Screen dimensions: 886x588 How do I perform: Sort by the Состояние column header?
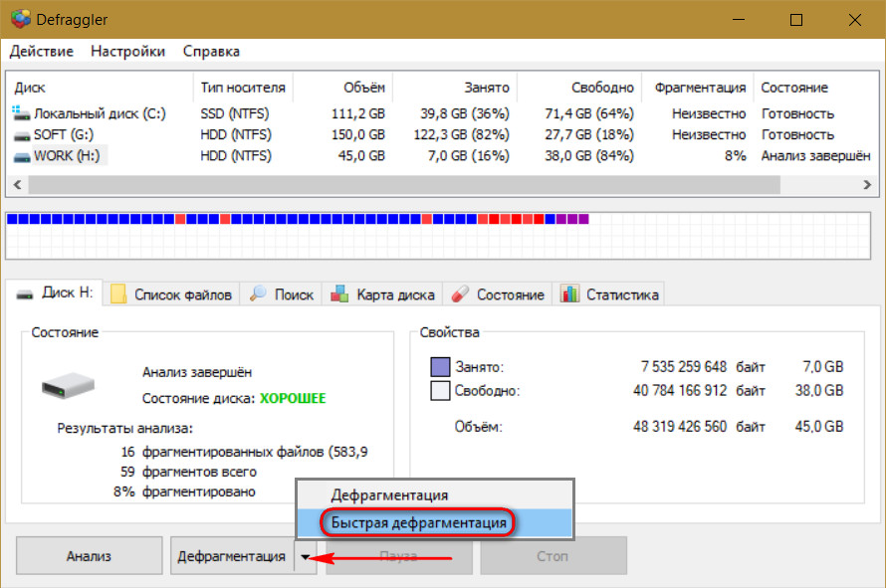[x=816, y=88]
